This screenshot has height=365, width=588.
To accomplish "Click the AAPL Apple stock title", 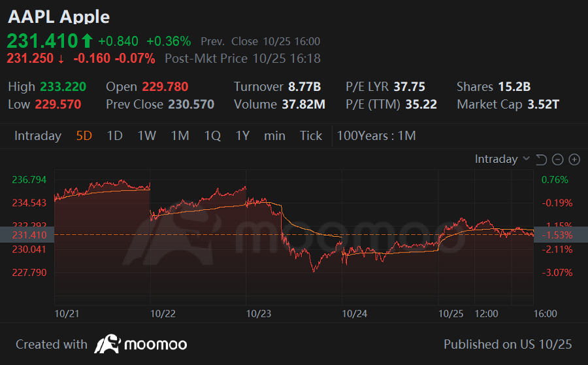I will pyautogui.click(x=59, y=17).
